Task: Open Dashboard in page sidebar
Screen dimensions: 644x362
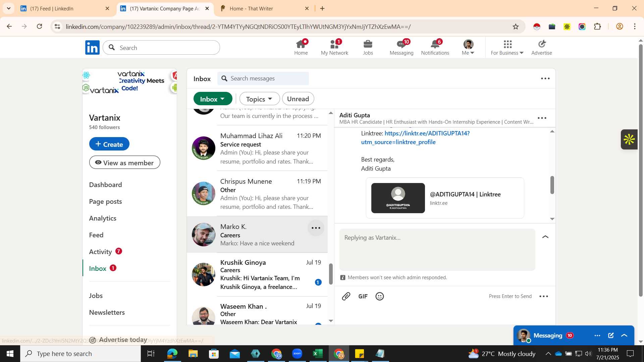Action: 105,185
